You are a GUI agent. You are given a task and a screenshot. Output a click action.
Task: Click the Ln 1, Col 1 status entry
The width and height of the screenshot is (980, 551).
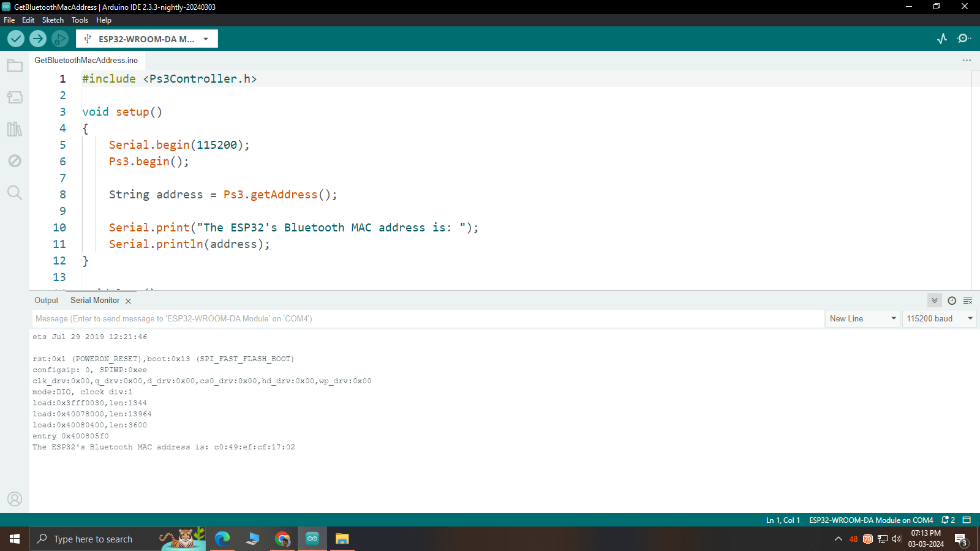pos(783,520)
